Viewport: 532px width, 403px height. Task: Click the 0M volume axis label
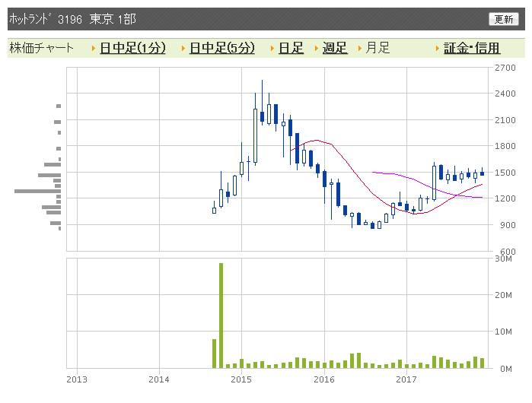point(506,369)
